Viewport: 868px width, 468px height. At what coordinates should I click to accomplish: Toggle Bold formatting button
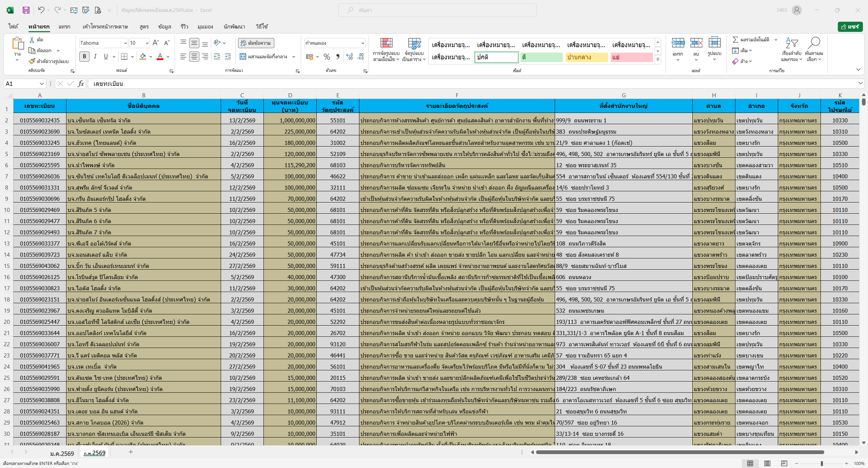(84, 57)
